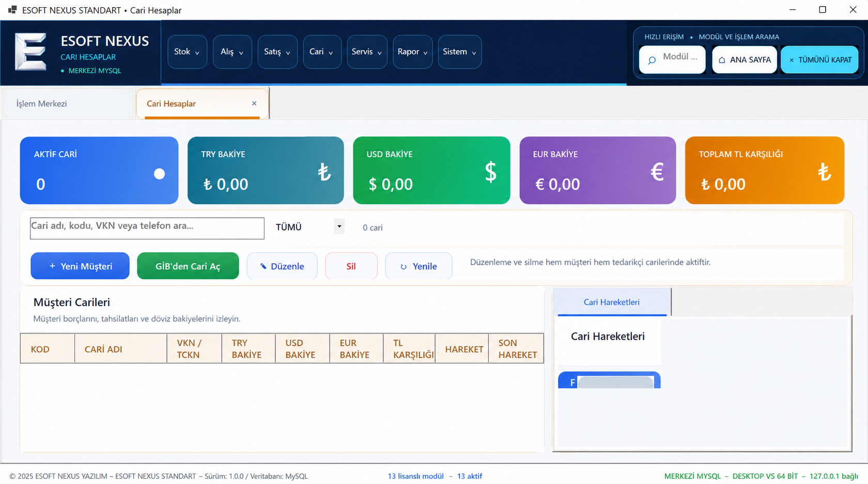
Task: Click the TRY BAKİYE column header
Action: (x=249, y=349)
